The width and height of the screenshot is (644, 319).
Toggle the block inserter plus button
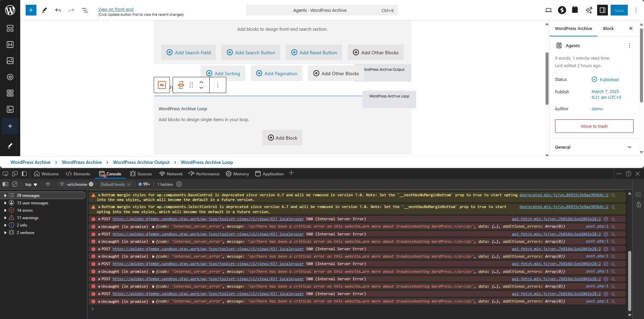coord(31,10)
